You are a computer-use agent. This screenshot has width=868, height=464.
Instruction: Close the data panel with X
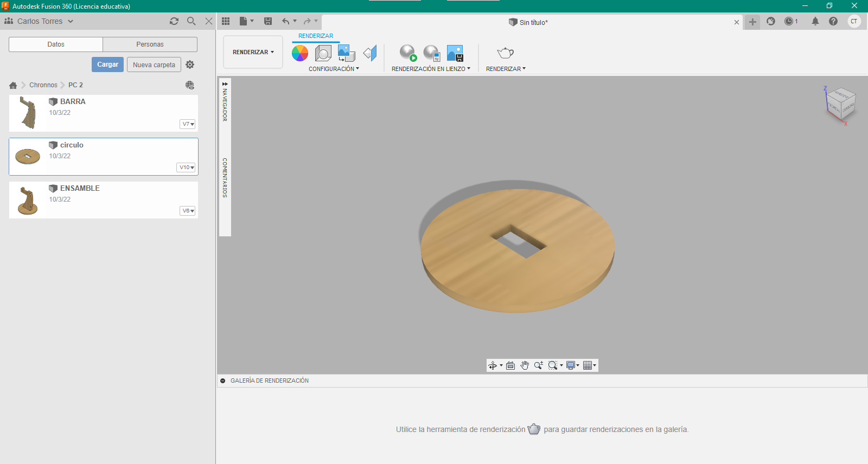point(209,21)
